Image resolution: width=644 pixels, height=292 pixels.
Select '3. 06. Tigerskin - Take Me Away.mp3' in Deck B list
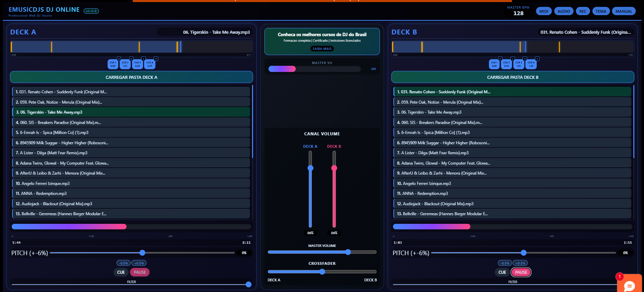point(512,112)
